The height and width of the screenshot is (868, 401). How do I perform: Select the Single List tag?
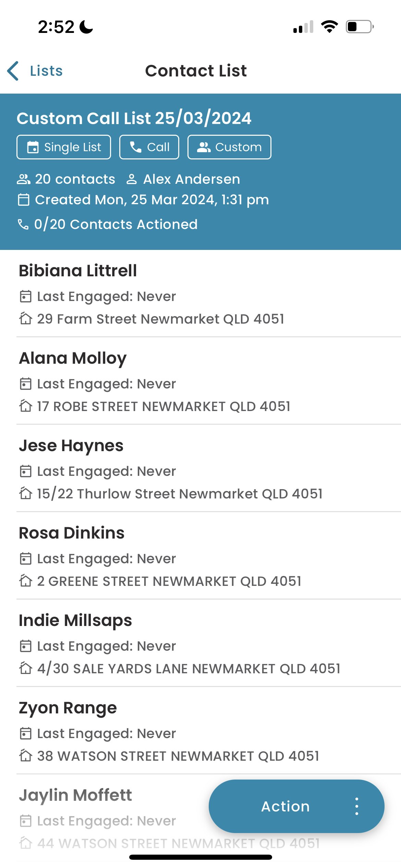(64, 147)
